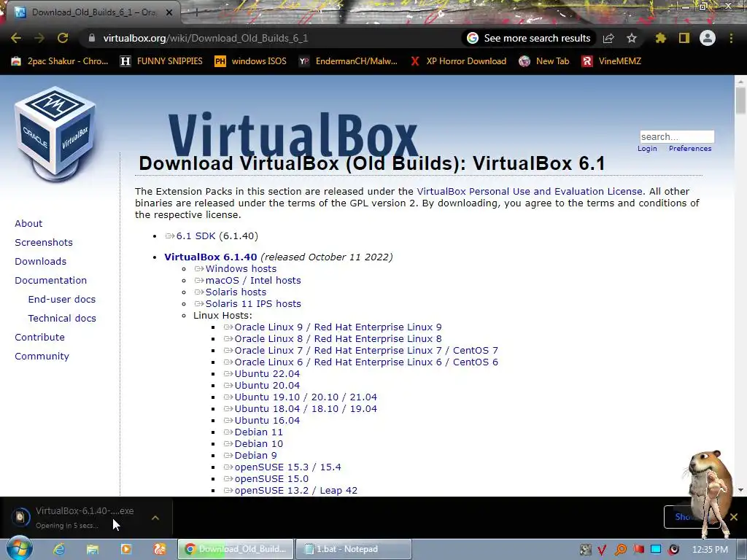The image size is (747, 560).
Task: Download Ubuntu 18.04 / 18.10 / 19.04 package
Action: coord(301,408)
